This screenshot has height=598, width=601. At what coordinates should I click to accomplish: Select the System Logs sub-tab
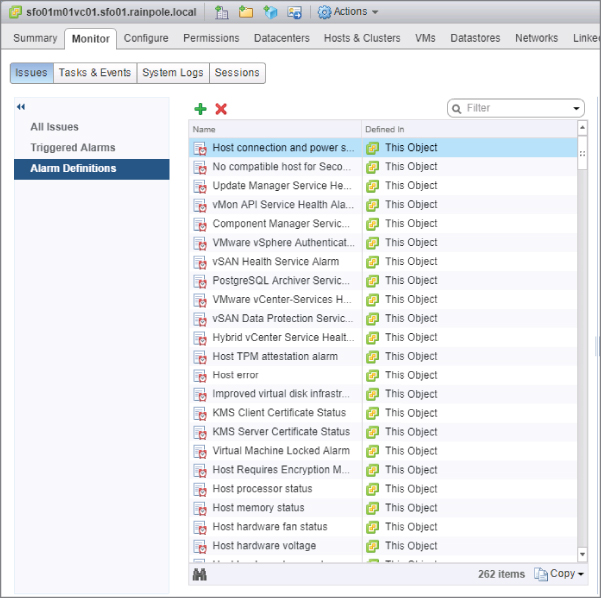tap(173, 73)
